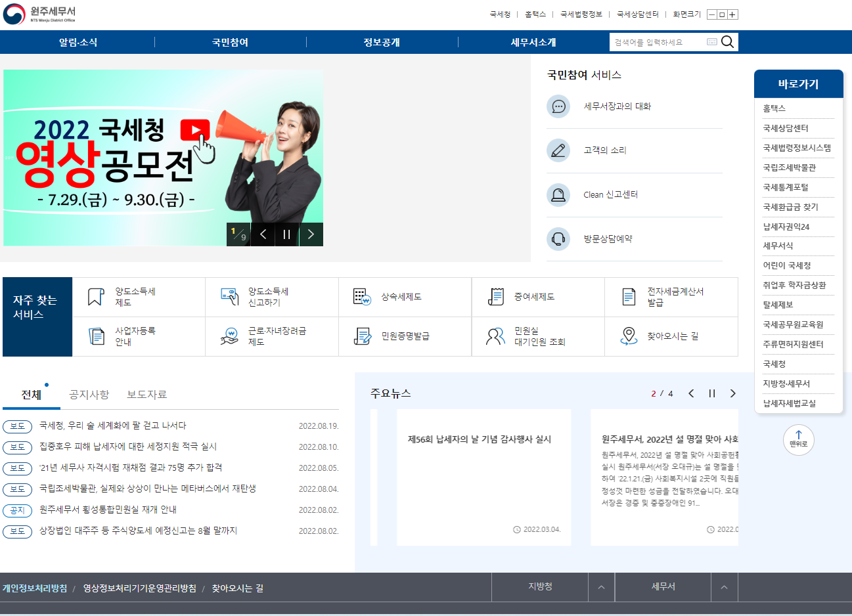The width and height of the screenshot is (852, 616).
Task: Open 상속세제도 service
Action: [405, 297]
